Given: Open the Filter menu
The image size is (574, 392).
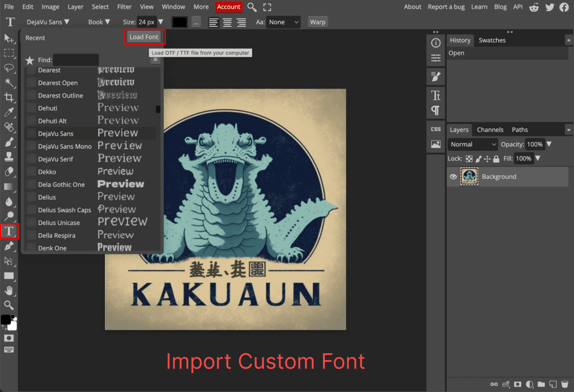Looking at the screenshot, I should tap(124, 7).
